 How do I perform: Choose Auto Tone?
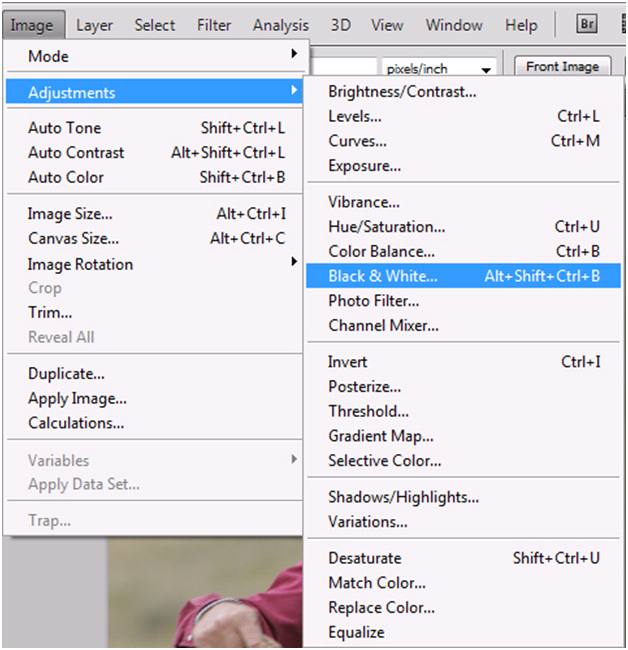(155, 128)
